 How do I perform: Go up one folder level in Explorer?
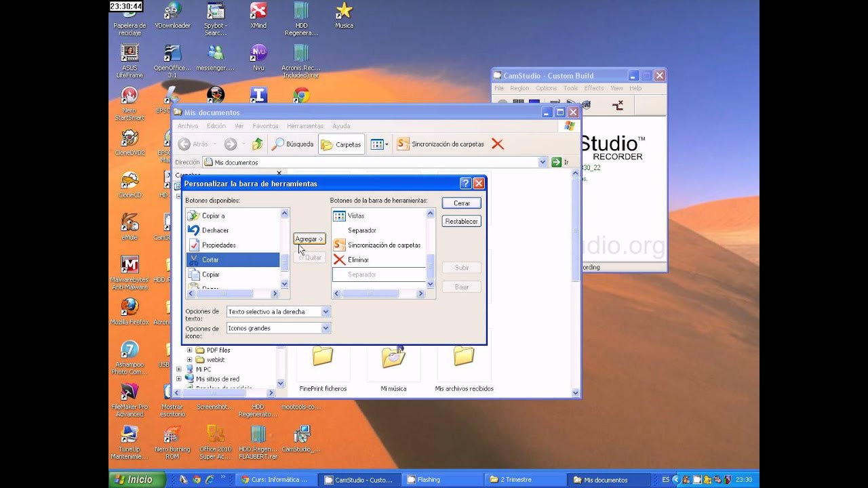pos(258,144)
